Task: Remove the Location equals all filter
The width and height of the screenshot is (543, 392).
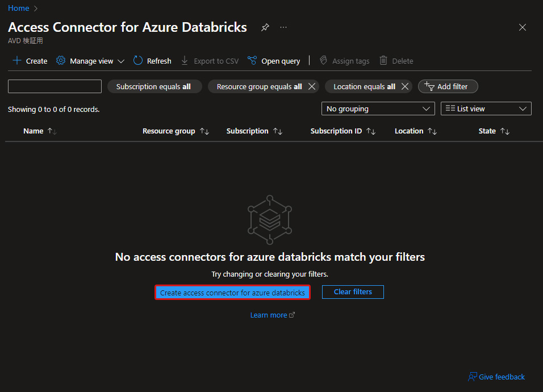Action: point(405,86)
